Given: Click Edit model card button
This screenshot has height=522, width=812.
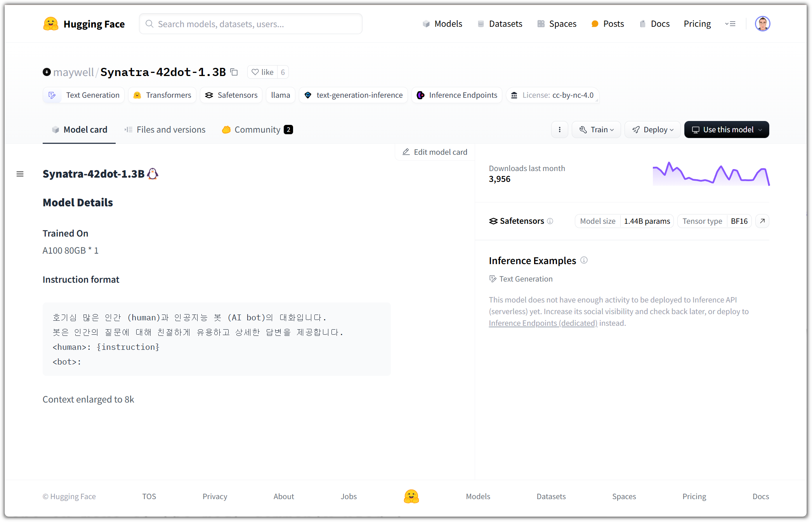Looking at the screenshot, I should click(x=435, y=152).
